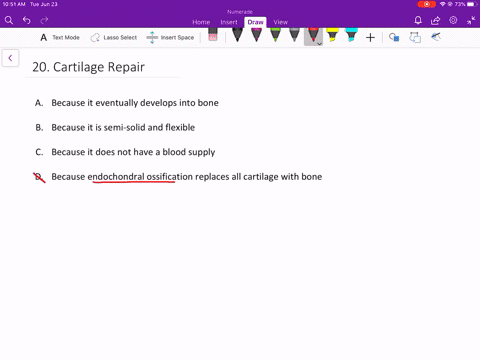
Task: Tap the Wi-Fi status icon
Action: [x=443, y=4]
